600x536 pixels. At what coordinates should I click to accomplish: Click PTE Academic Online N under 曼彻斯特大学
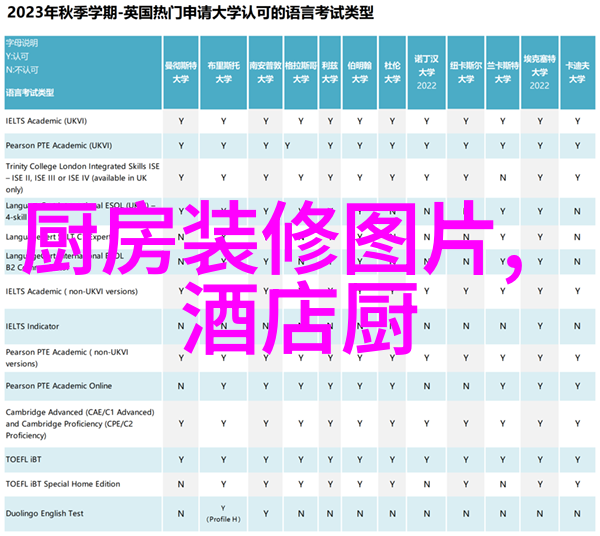(181, 386)
